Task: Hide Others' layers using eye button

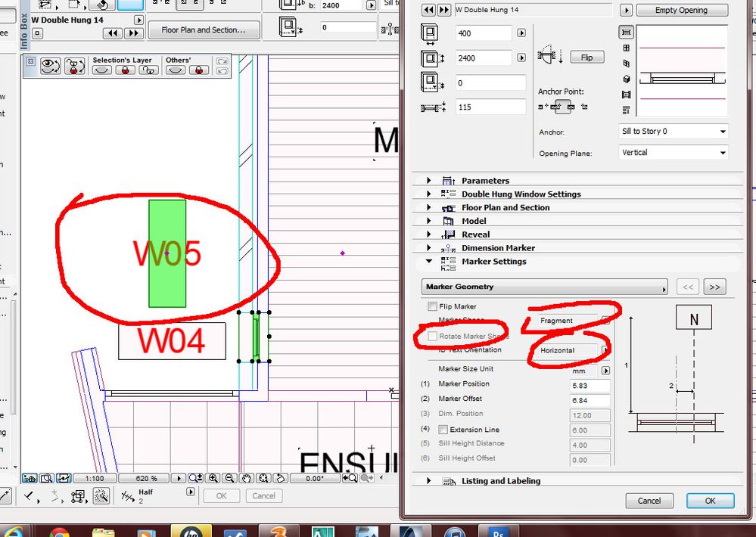Action: coord(176,70)
